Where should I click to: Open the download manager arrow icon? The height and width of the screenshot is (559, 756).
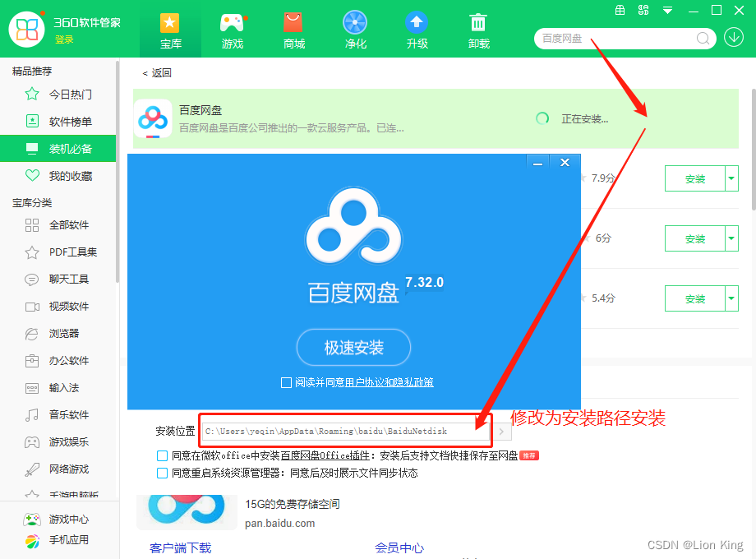click(x=734, y=37)
